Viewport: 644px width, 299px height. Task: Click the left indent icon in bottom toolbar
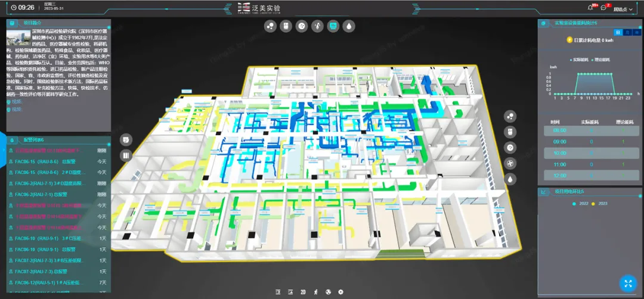[278, 292]
